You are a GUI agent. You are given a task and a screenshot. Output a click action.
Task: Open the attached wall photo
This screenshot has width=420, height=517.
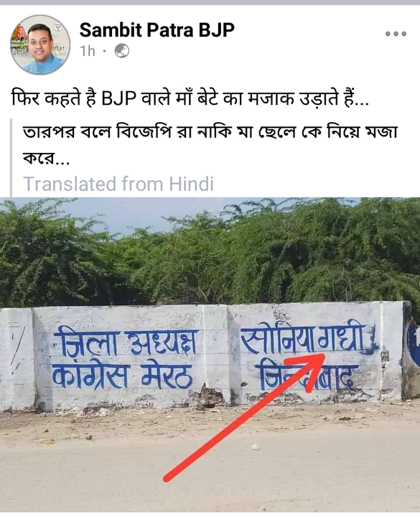click(210, 355)
